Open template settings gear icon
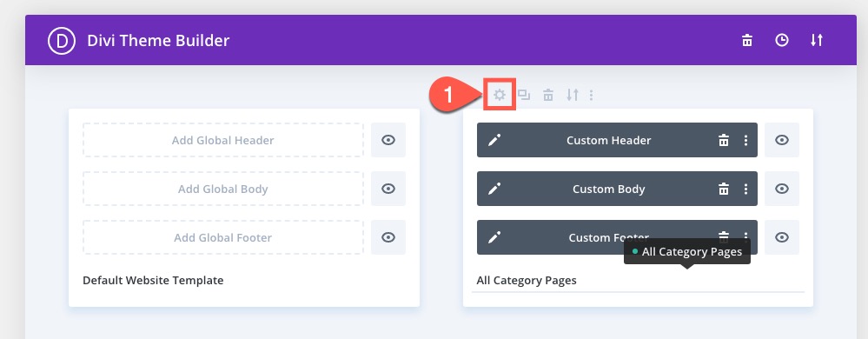The width and height of the screenshot is (868, 339). [500, 95]
